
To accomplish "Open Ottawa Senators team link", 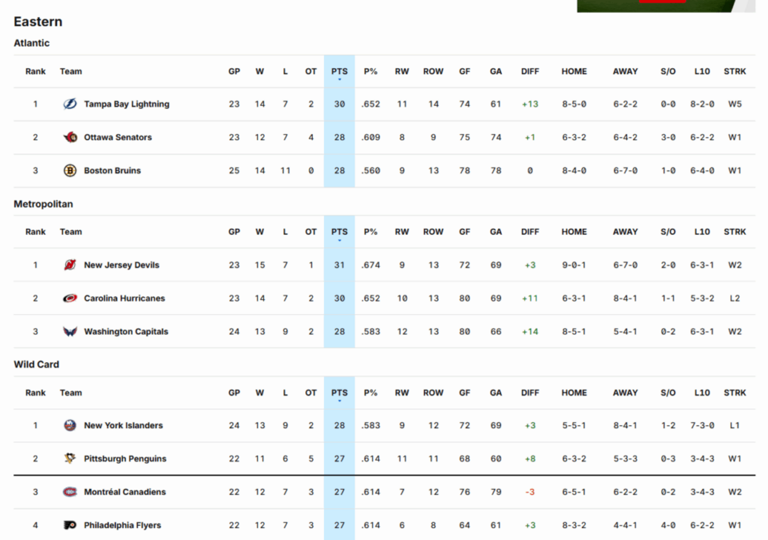I will pyautogui.click(x=118, y=137).
